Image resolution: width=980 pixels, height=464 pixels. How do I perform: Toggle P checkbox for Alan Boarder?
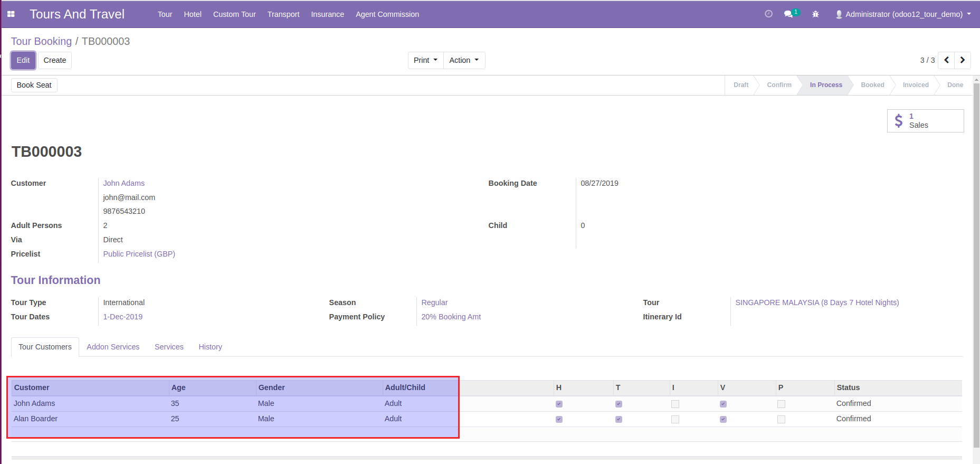pos(781,419)
